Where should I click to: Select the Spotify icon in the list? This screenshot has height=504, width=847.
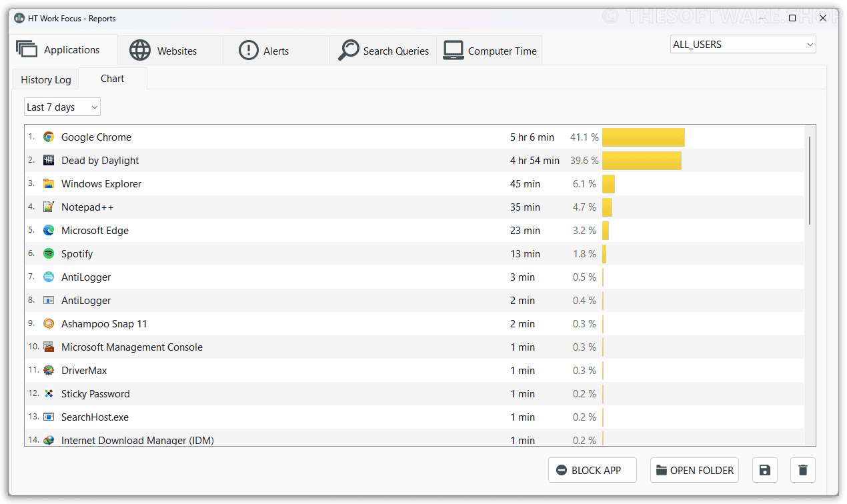pyautogui.click(x=49, y=254)
